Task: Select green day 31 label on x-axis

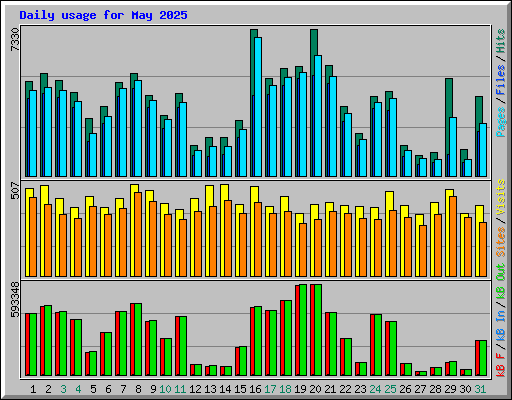Action: pos(480,389)
